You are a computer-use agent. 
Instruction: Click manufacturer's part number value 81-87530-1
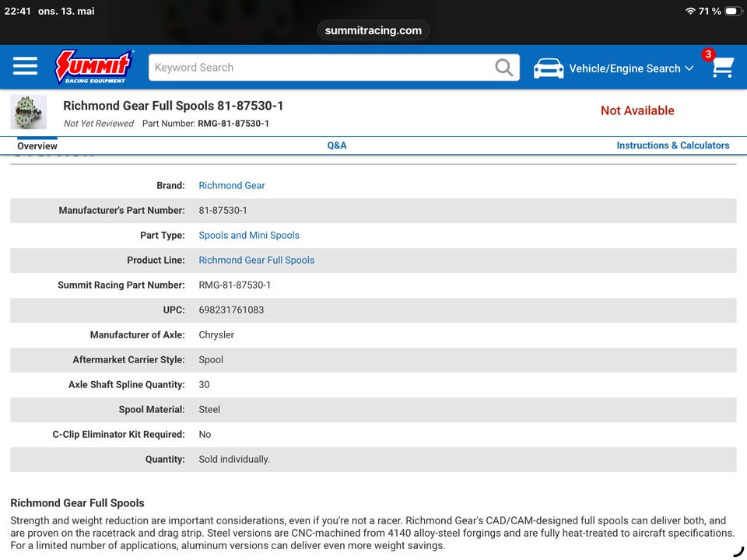(x=223, y=211)
